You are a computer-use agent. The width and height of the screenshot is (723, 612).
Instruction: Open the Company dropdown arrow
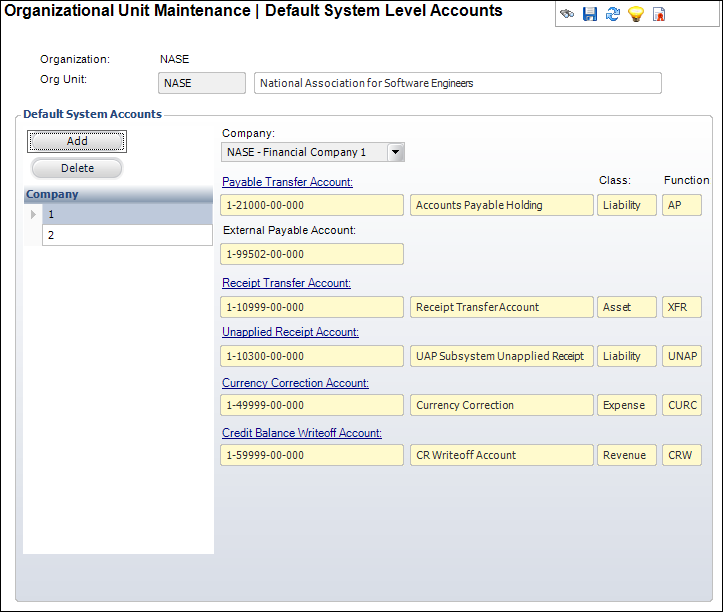(x=395, y=152)
